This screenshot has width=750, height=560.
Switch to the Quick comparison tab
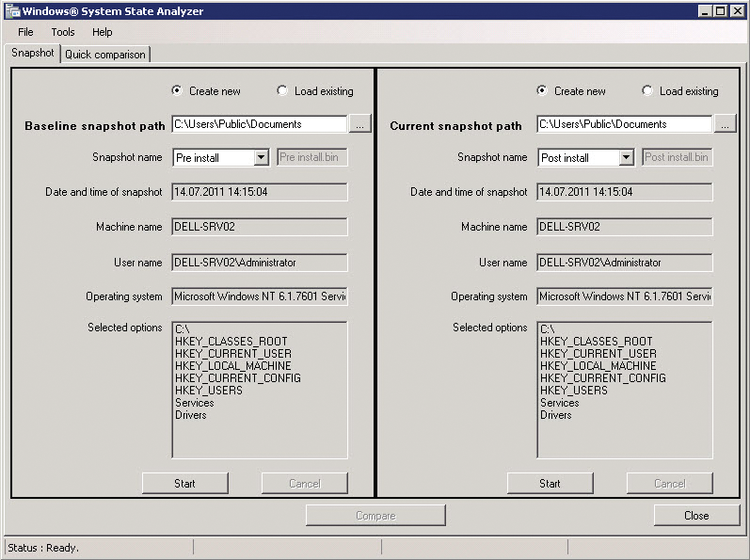pos(105,55)
